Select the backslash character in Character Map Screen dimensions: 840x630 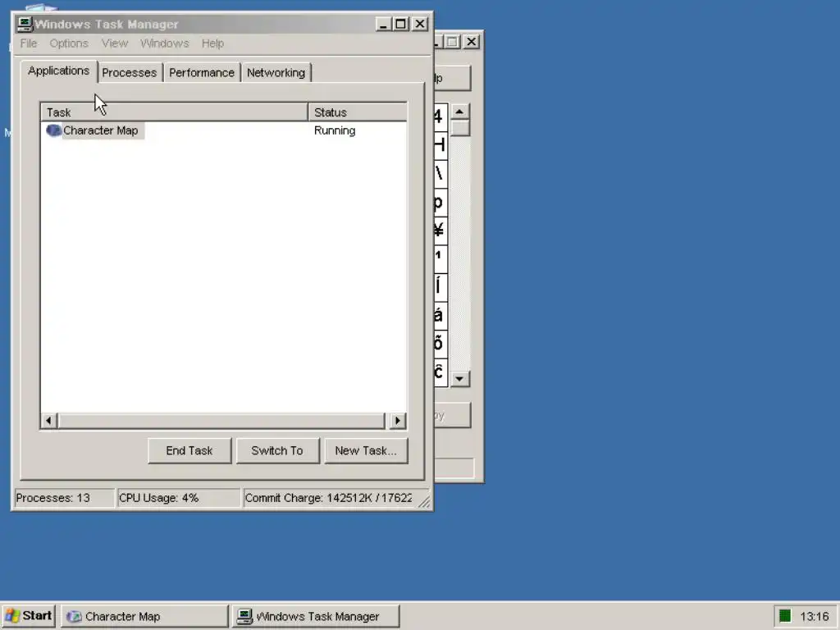(440, 174)
